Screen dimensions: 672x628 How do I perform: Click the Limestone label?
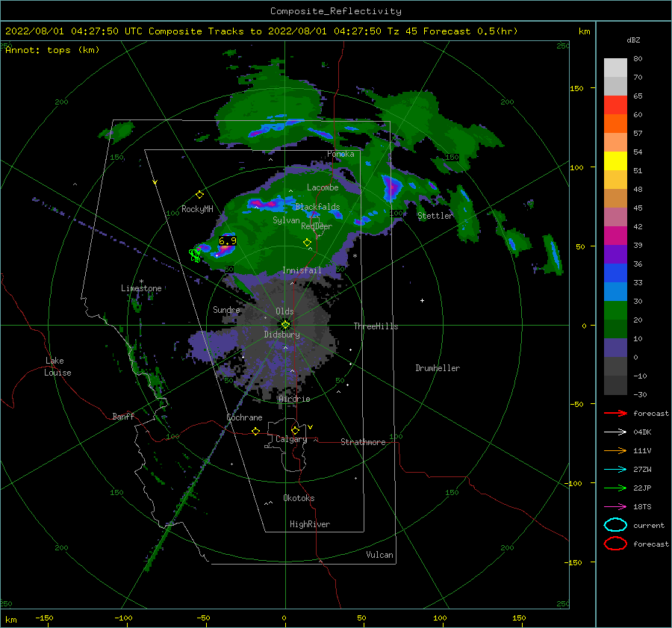coord(141,288)
